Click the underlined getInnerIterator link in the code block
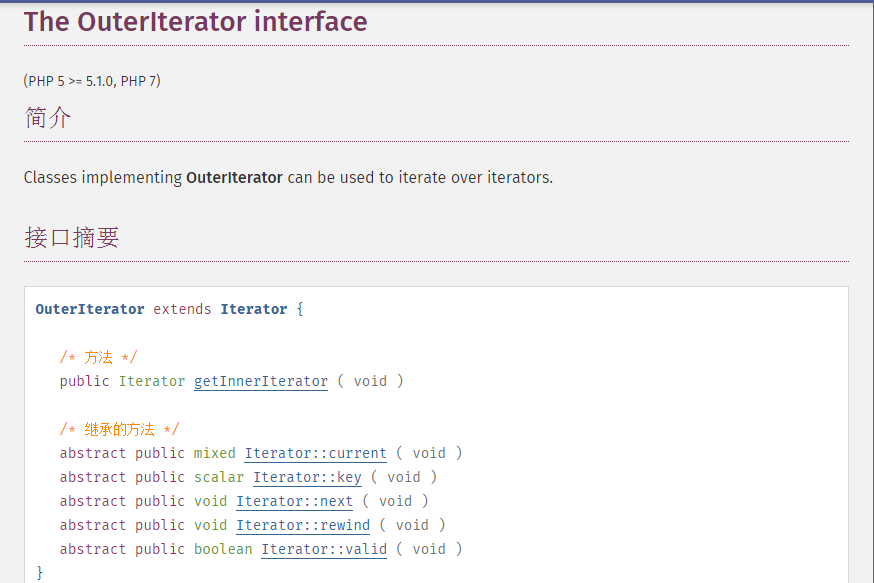The width and height of the screenshot is (874, 583). pos(260,381)
